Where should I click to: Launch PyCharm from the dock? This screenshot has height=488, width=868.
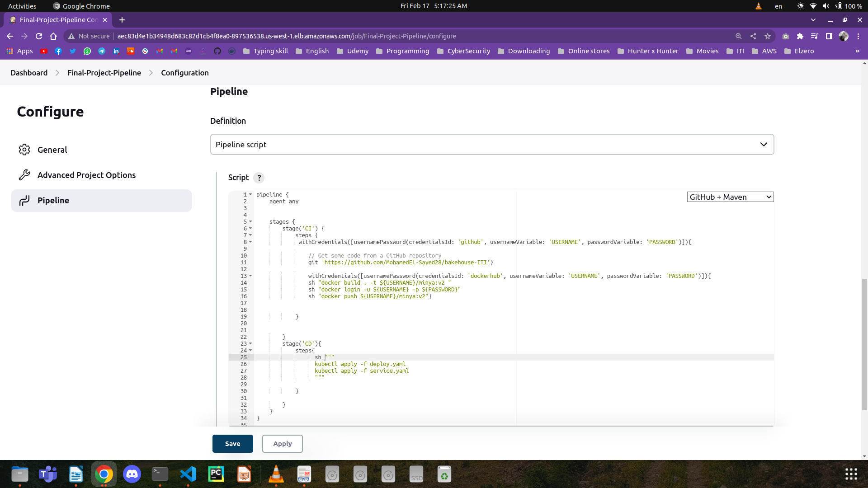click(x=216, y=474)
